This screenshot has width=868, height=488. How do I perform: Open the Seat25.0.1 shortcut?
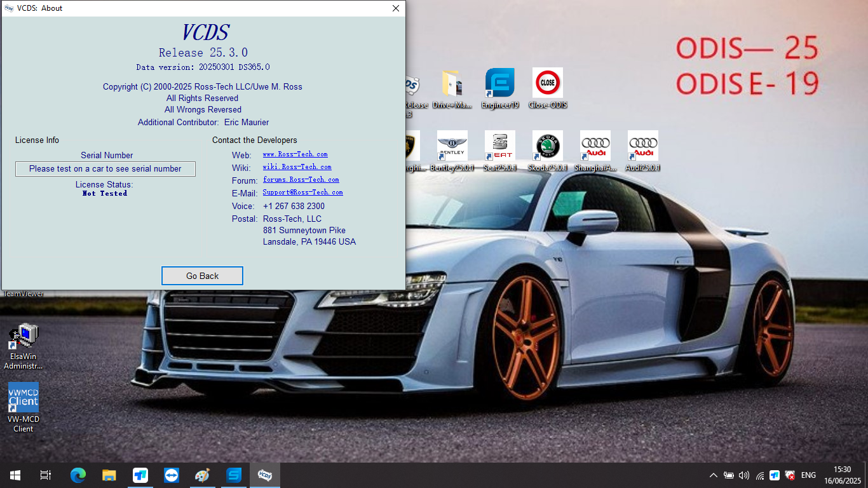tap(499, 146)
